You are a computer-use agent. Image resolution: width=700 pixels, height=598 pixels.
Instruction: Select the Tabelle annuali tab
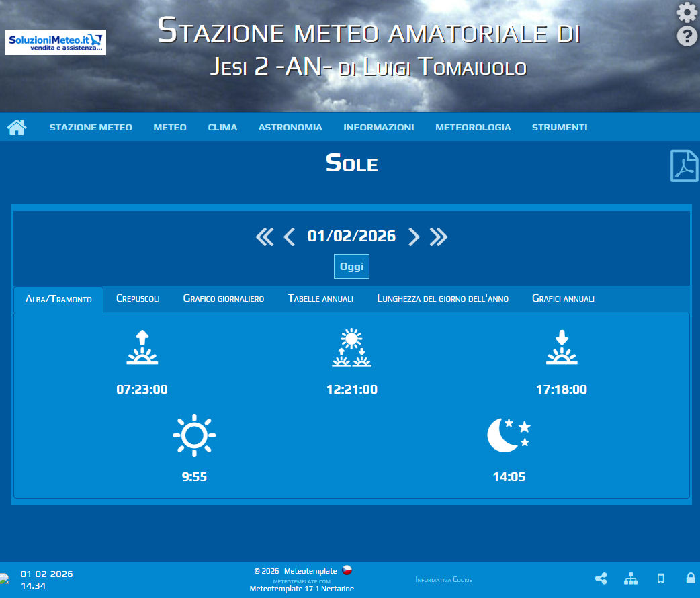[x=320, y=298]
